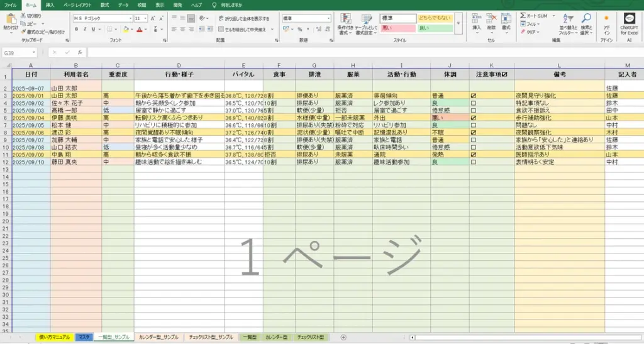Open Sort & Filter (並べ替えとフィルター)
This screenshot has height=344, width=644.
click(568, 22)
